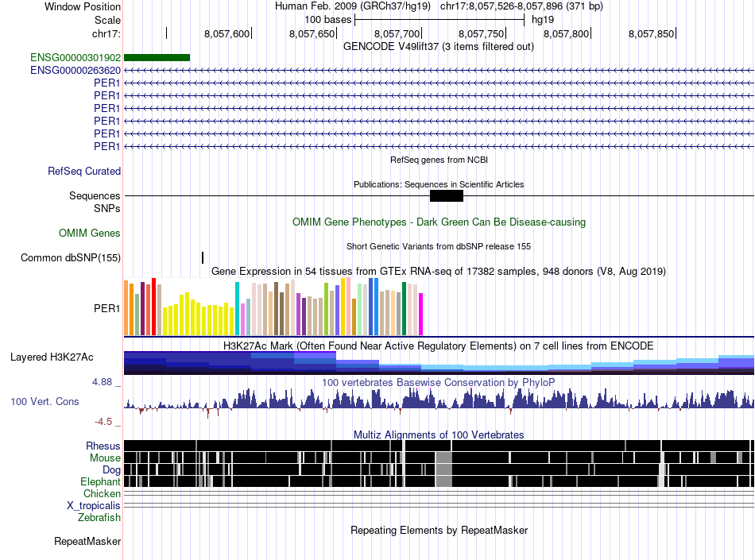Click the GTEx Gene Expression track title
The image size is (755, 560).
tap(439, 272)
